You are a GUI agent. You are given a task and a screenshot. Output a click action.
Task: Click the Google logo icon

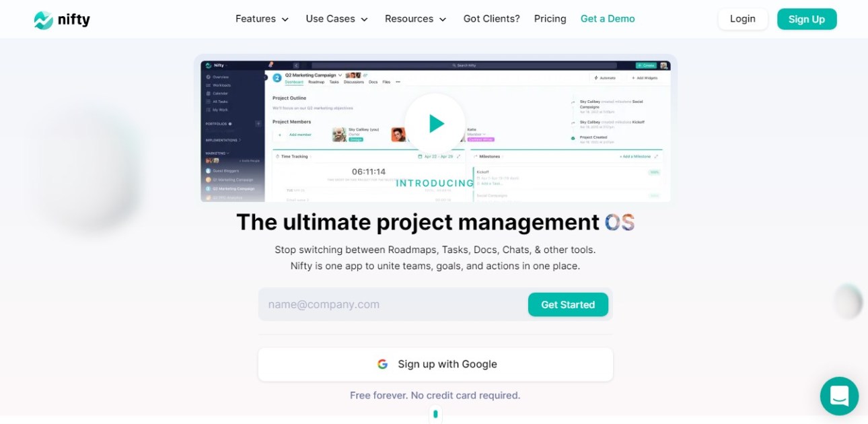pyautogui.click(x=382, y=364)
